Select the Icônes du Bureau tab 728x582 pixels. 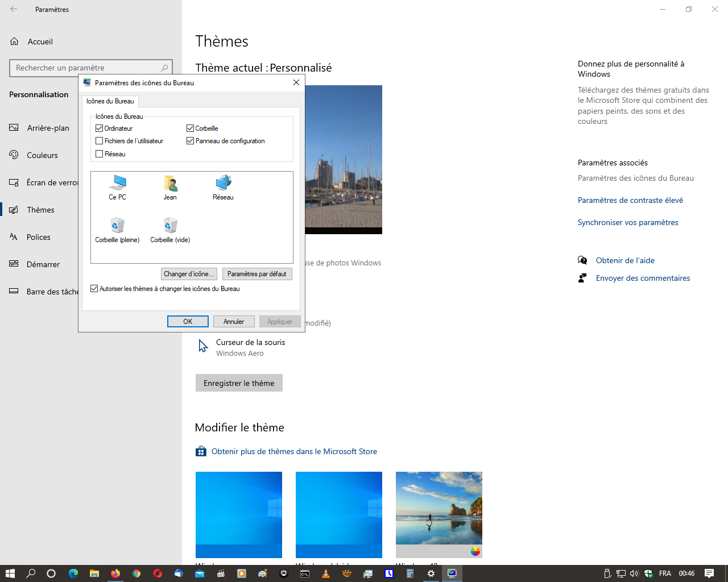pos(110,101)
